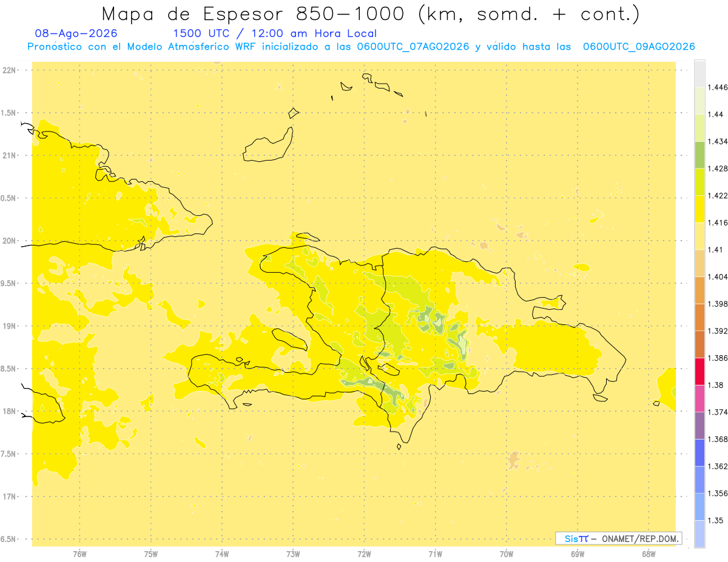
Task: Click the longitude label '69W'
Action: click(578, 554)
